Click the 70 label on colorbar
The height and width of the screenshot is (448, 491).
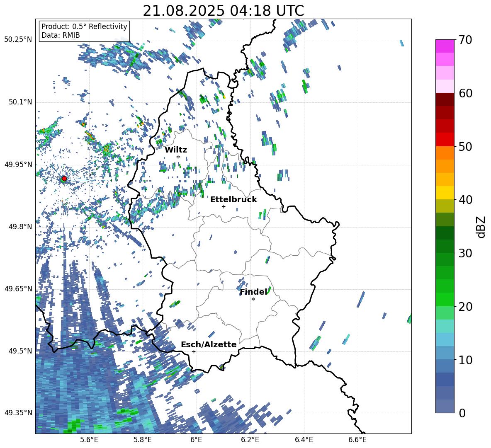tap(466, 40)
